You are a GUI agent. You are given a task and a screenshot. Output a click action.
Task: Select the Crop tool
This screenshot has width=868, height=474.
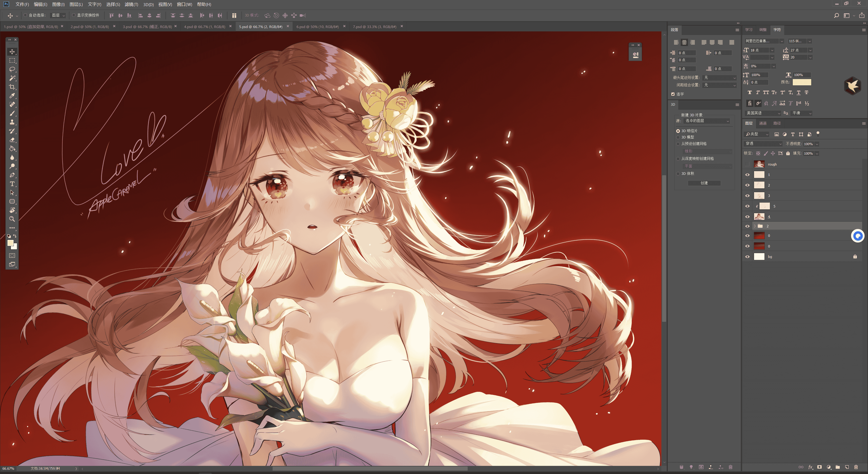point(12,87)
